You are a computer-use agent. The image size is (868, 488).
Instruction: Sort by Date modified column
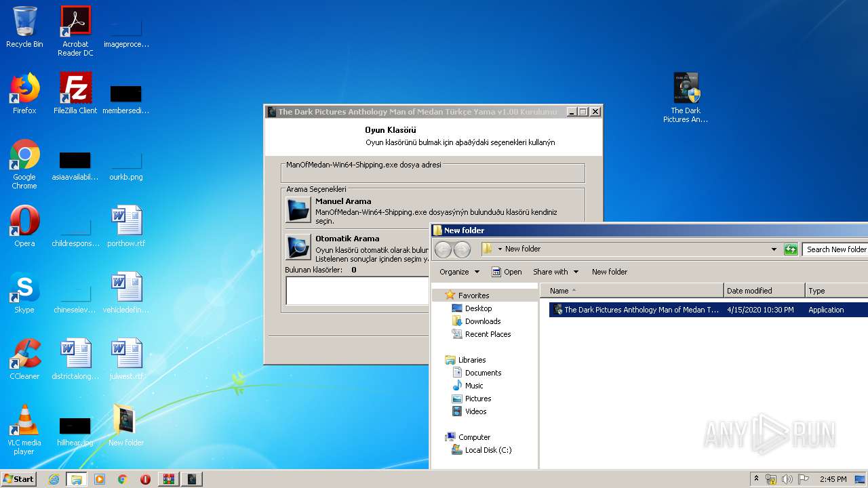764,291
